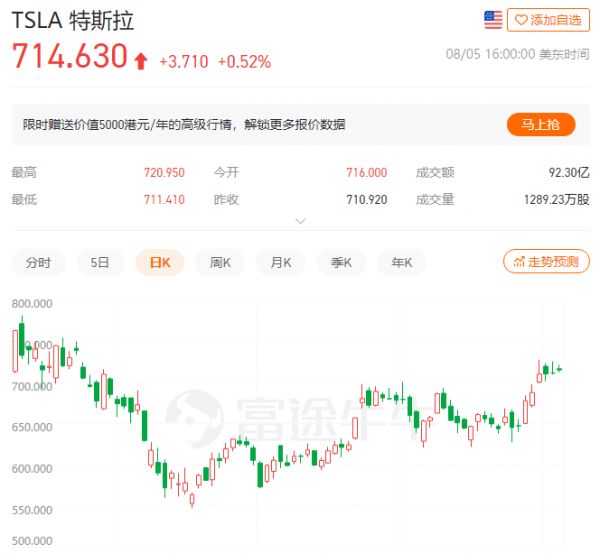This screenshot has height=553, width=600.
Task: Open the 走势预测 trend forecast
Action: (x=546, y=262)
